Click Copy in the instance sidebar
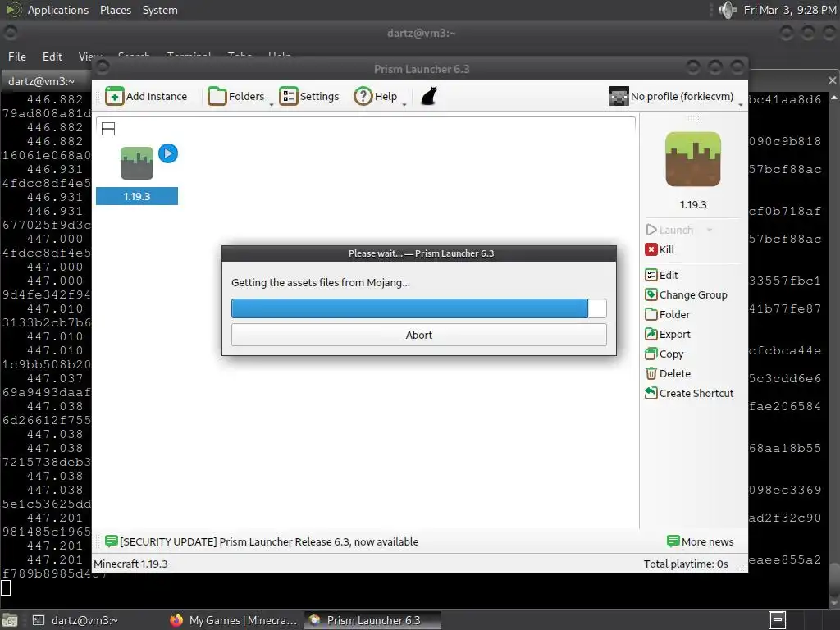This screenshot has height=630, width=840. pyautogui.click(x=664, y=354)
